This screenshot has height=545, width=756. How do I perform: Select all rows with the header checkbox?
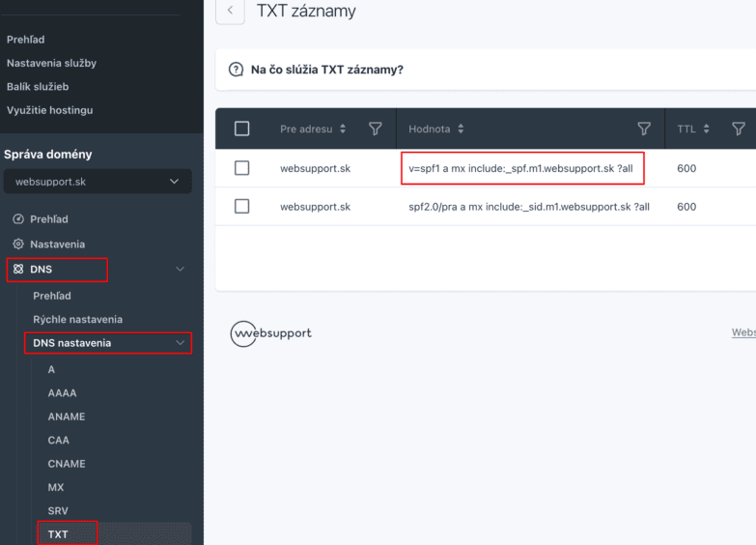[x=241, y=129]
